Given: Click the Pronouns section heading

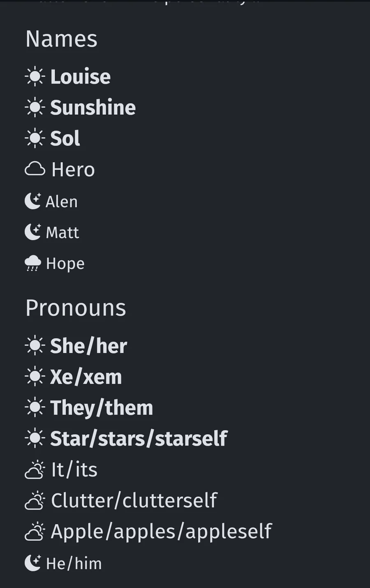Looking at the screenshot, I should [76, 308].
